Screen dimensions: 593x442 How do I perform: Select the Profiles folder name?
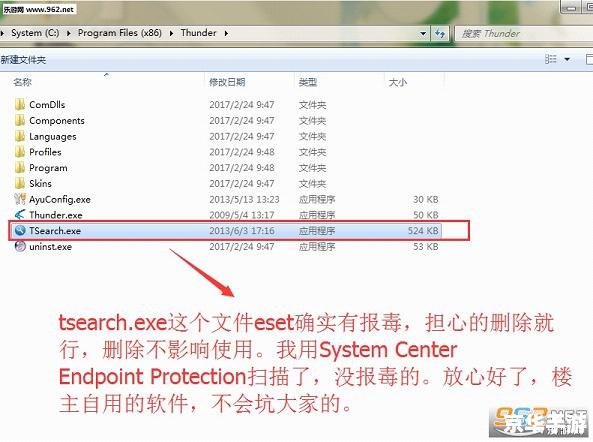pos(45,152)
